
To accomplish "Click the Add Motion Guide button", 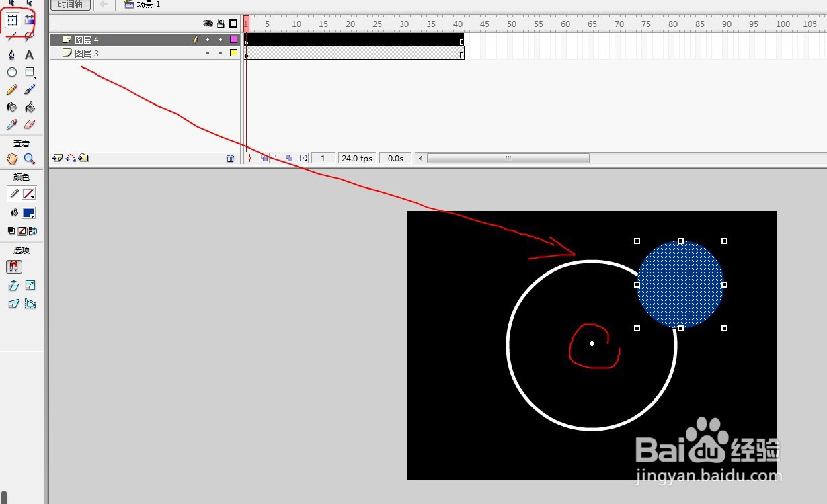I will coord(70,158).
